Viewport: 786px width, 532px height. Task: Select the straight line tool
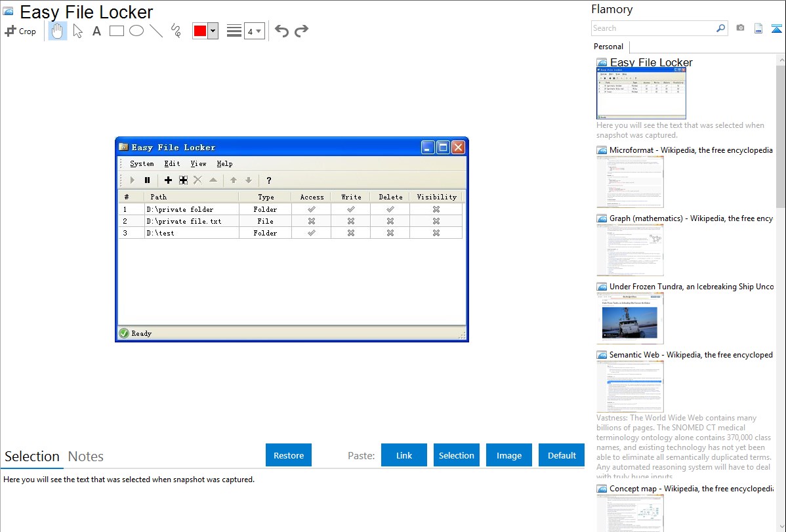[156, 31]
